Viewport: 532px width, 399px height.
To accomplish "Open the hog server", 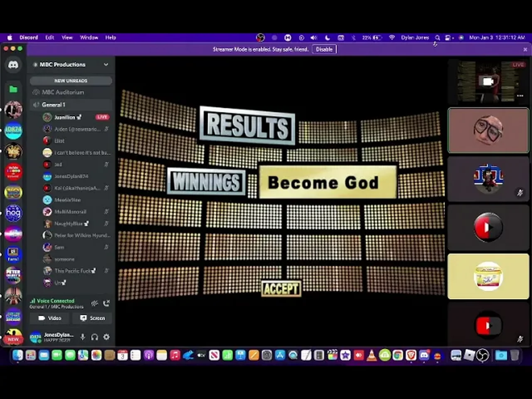I will [13, 213].
